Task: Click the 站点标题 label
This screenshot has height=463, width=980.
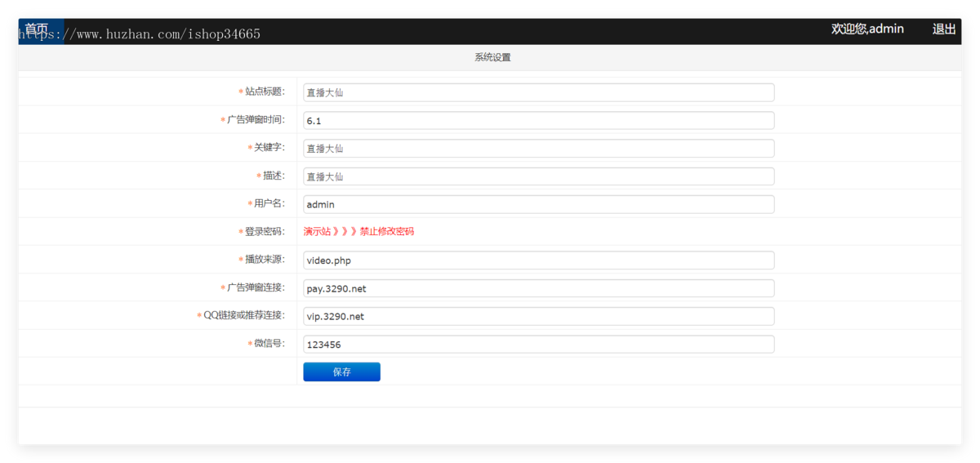Action: pyautogui.click(x=262, y=91)
